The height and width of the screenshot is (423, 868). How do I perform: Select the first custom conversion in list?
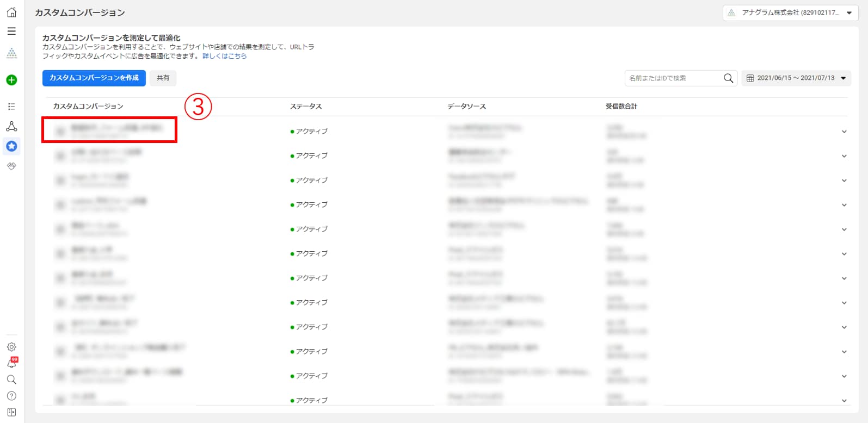coord(109,129)
